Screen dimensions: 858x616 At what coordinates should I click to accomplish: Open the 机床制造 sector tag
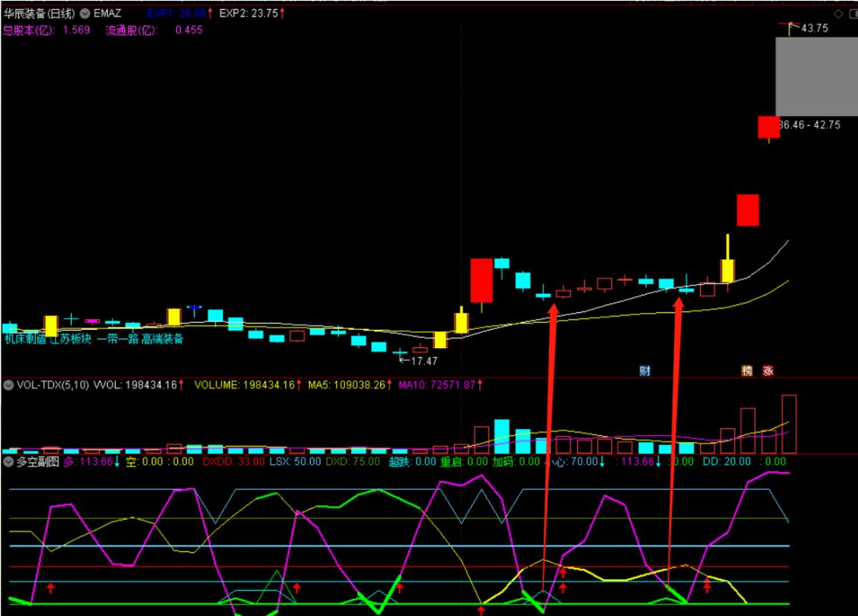pos(25,339)
